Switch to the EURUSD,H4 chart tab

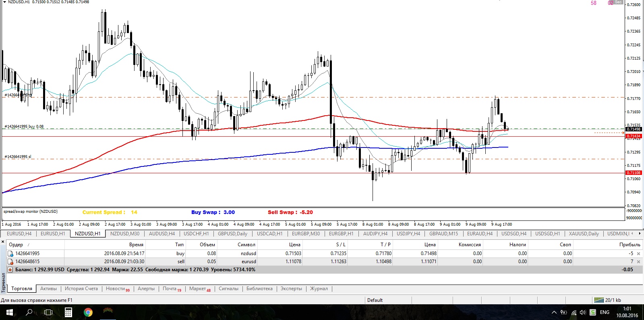tap(19, 234)
